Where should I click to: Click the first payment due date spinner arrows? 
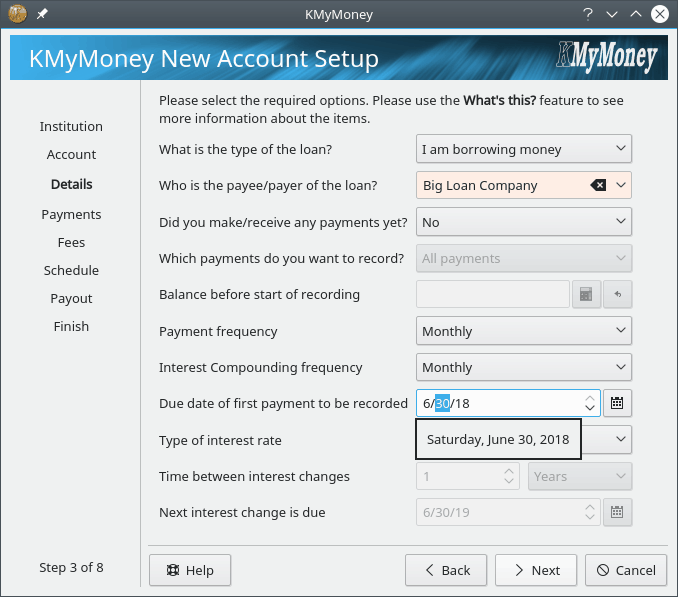coord(590,403)
